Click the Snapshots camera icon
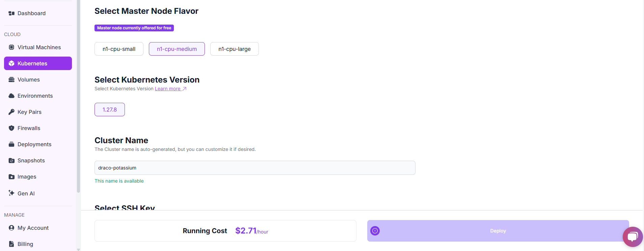 11,160
